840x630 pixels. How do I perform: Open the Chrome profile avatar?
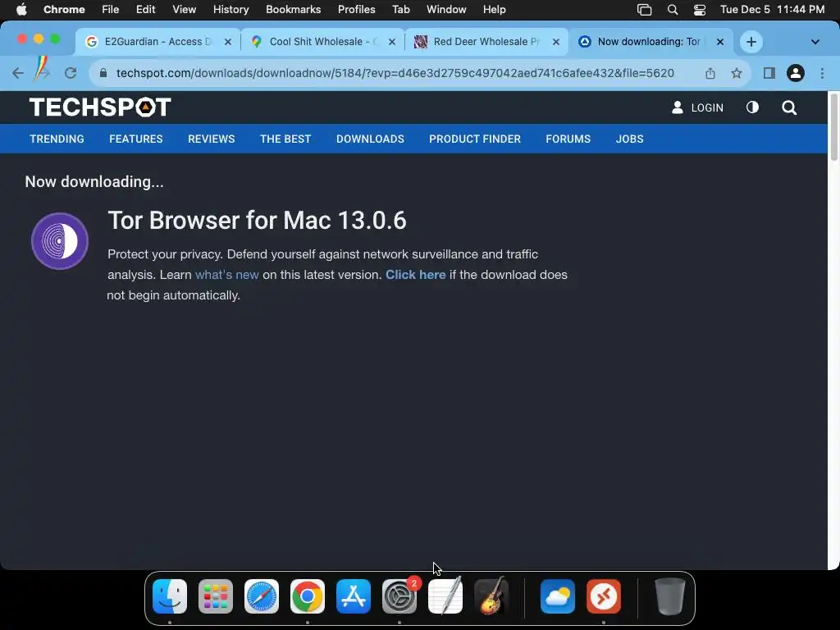click(795, 73)
